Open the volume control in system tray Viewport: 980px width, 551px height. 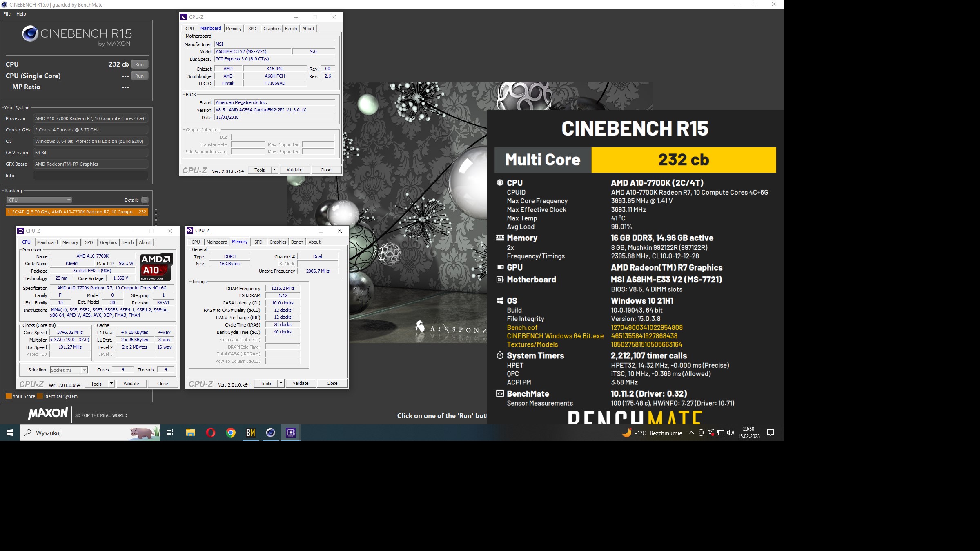click(x=731, y=433)
